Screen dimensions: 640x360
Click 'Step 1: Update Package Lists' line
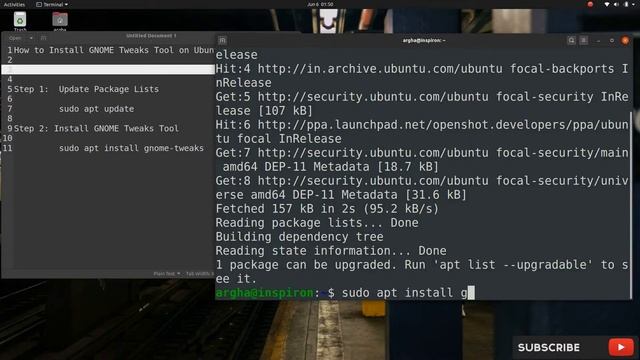(86, 89)
